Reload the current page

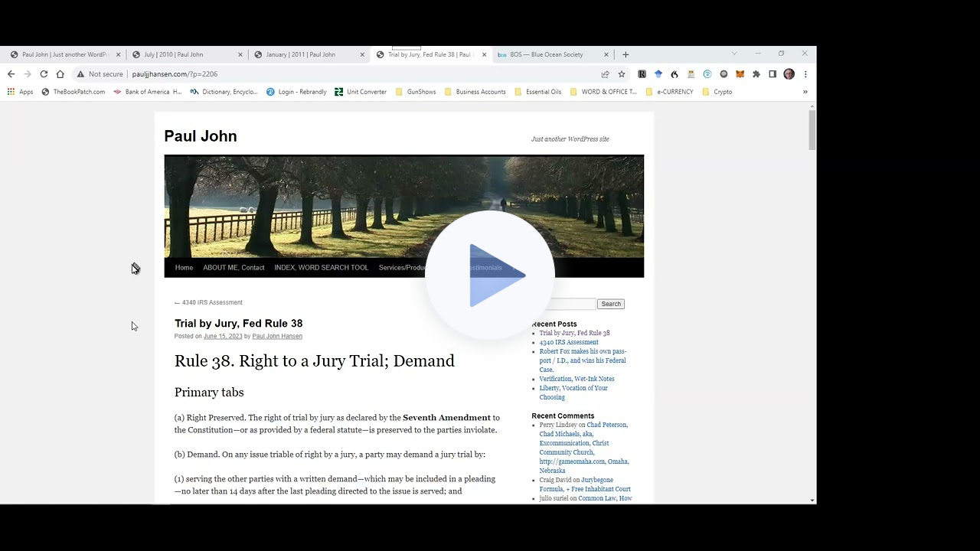click(44, 74)
